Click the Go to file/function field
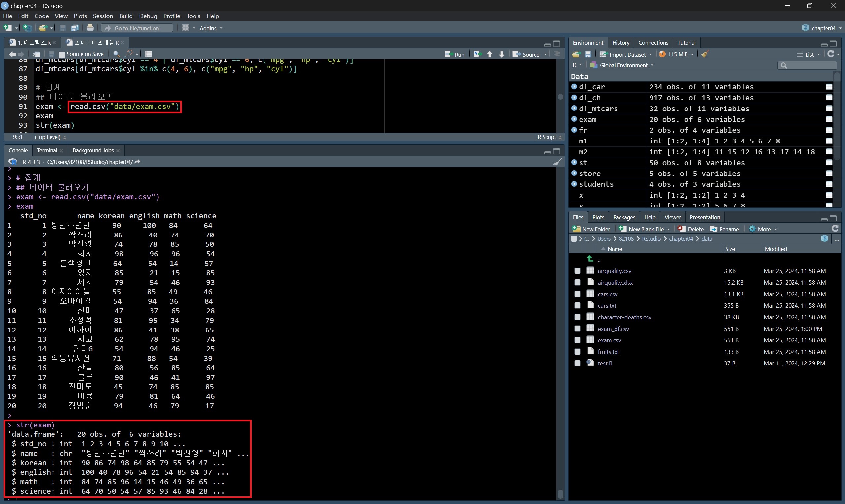 pos(137,28)
